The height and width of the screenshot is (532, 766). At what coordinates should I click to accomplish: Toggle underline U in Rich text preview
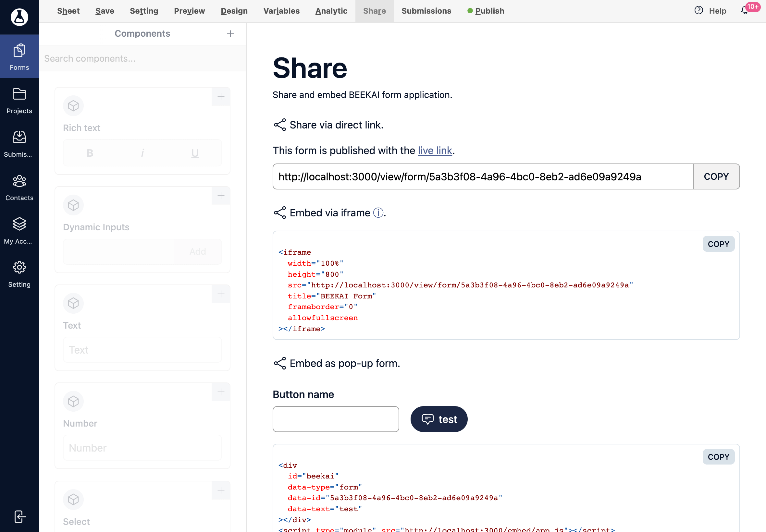pyautogui.click(x=195, y=153)
